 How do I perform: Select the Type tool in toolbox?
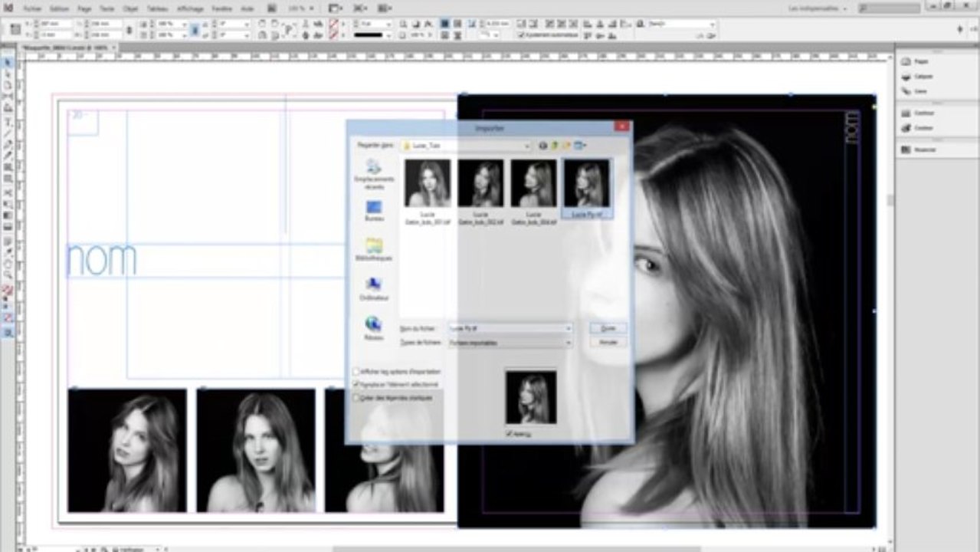8,122
